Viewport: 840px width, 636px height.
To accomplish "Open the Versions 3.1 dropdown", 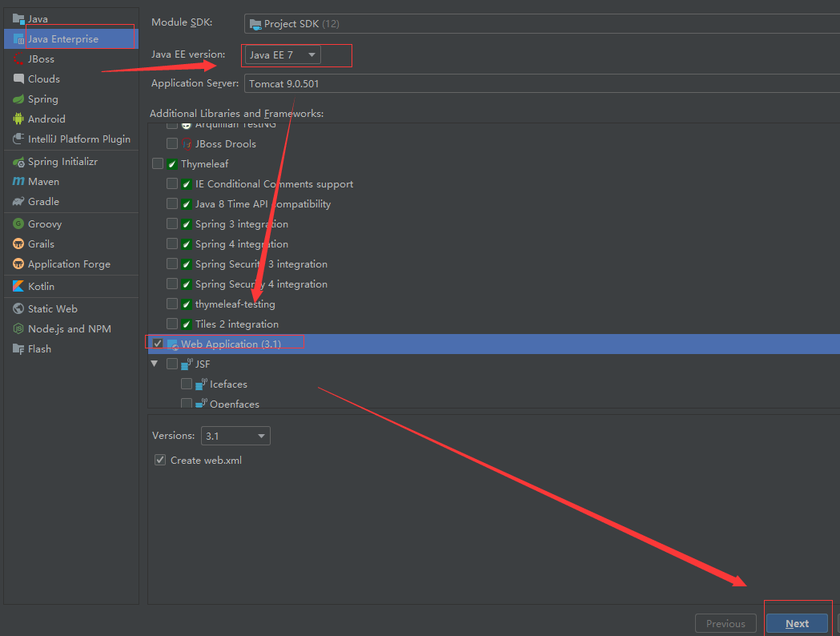I will [235, 436].
